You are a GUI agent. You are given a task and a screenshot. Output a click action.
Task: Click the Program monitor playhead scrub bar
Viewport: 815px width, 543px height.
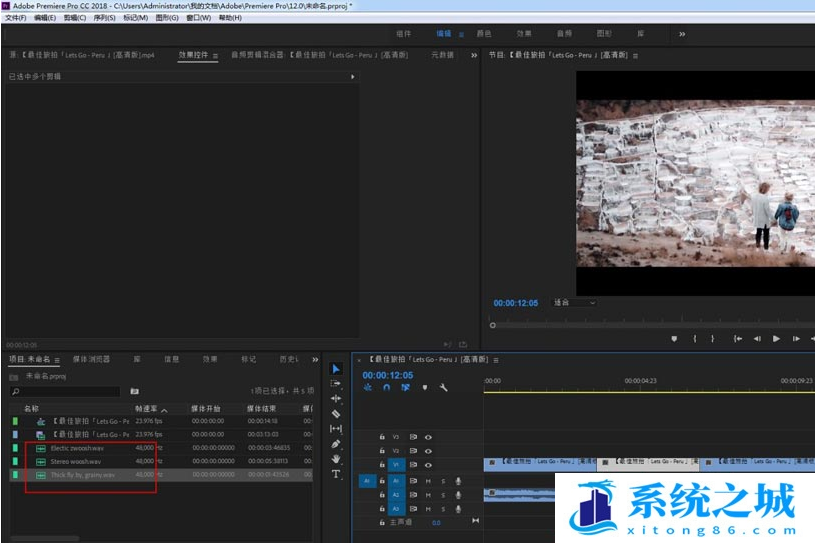(650, 324)
